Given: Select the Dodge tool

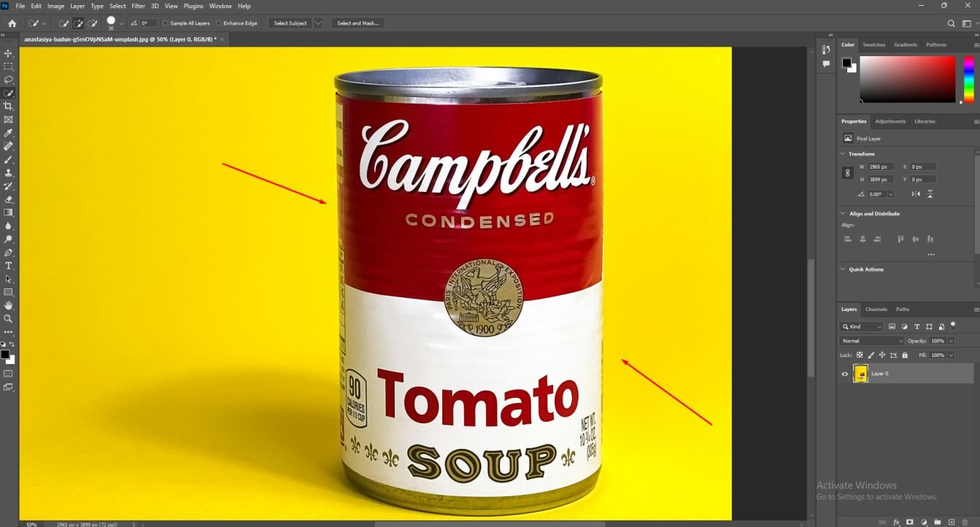Looking at the screenshot, I should click(x=9, y=239).
